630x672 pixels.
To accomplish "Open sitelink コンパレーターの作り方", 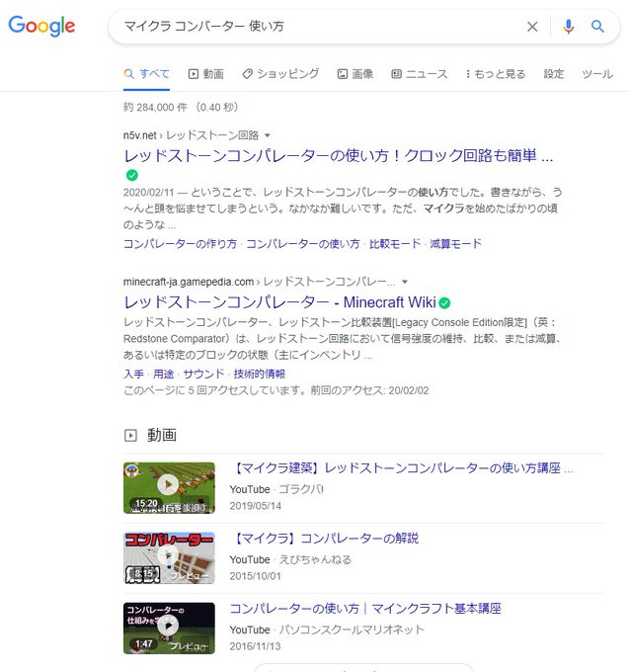I will click(x=180, y=244).
